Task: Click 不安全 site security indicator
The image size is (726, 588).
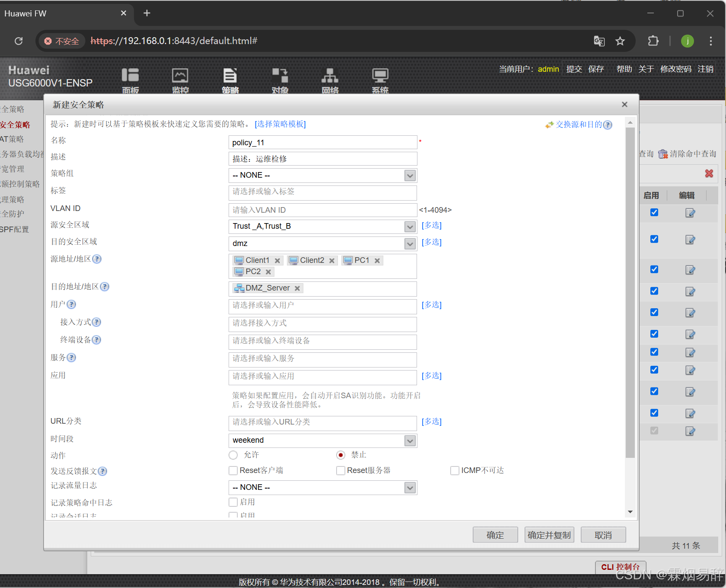Action: tap(62, 41)
